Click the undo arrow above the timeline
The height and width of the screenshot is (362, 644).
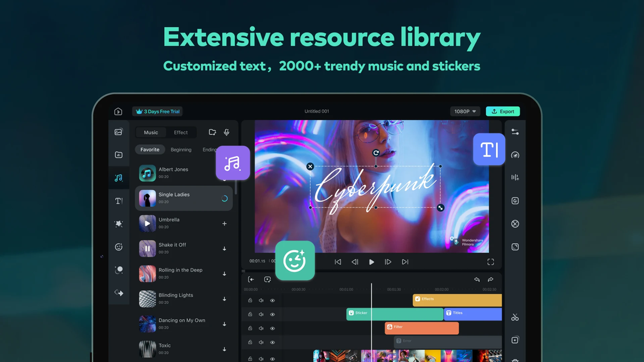click(477, 279)
